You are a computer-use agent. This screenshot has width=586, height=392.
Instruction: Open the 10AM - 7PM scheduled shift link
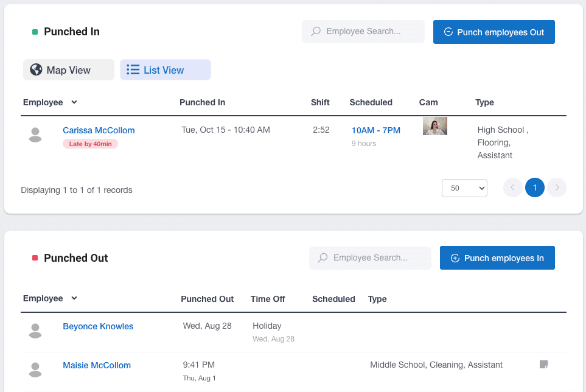point(376,130)
